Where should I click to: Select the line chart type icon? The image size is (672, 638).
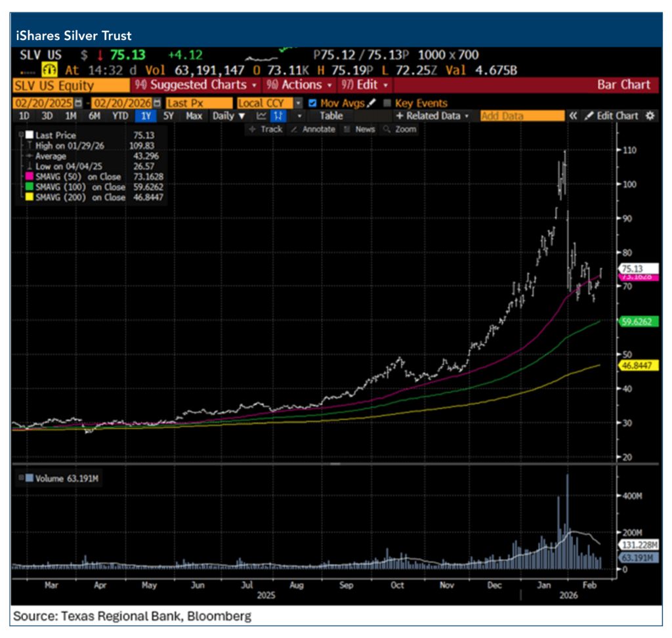coord(261,116)
